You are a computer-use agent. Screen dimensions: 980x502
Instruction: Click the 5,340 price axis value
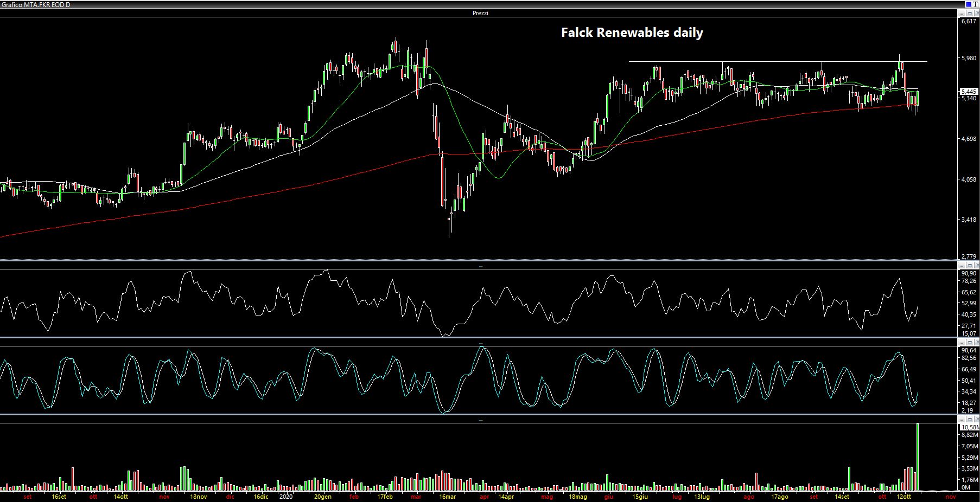pos(968,99)
